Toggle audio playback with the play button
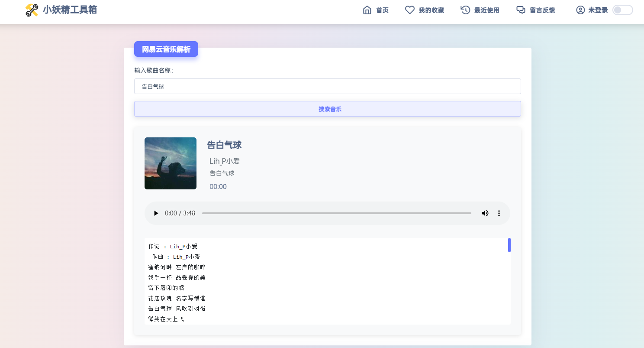Screen dimensions: 644x348 [x=156, y=213]
